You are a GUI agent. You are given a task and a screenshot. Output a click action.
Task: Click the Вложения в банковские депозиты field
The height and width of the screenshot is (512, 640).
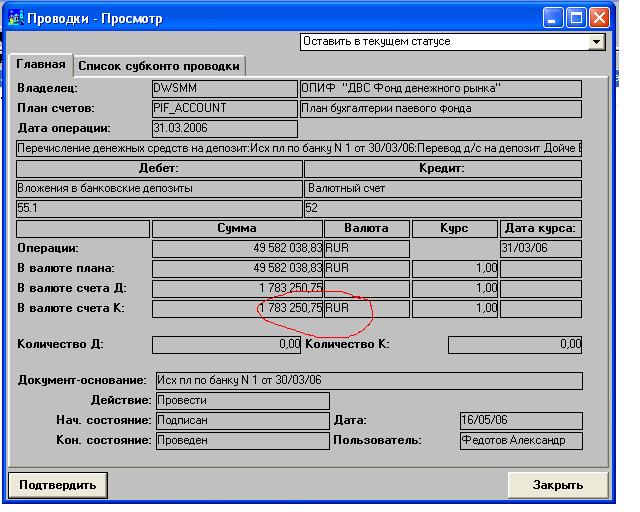(159, 189)
